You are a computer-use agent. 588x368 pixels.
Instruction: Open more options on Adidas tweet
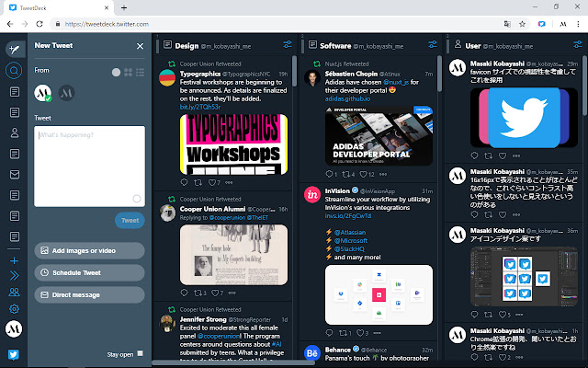pyautogui.click(x=383, y=174)
